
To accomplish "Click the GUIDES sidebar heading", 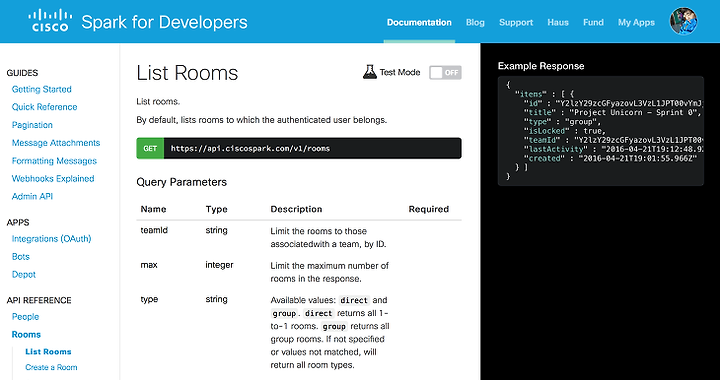I will (22, 73).
